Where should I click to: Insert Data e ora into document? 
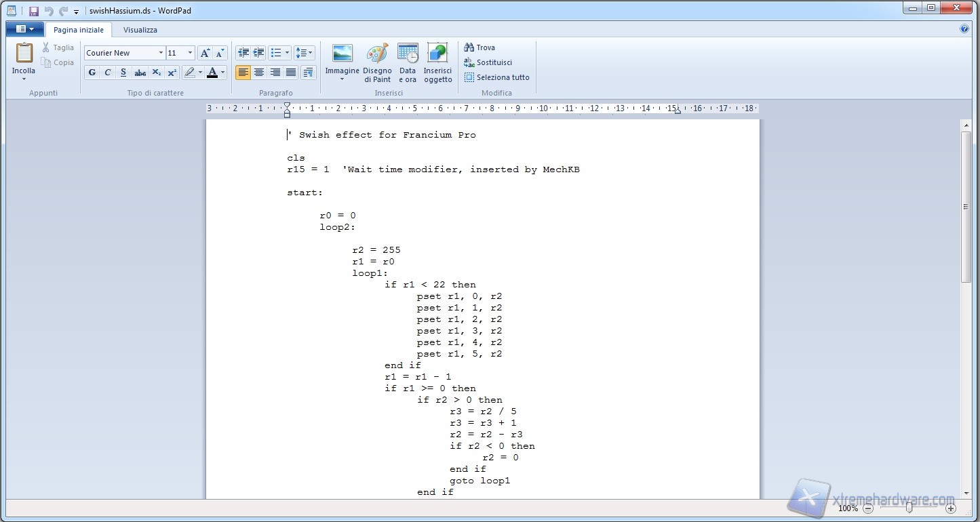pyautogui.click(x=408, y=54)
